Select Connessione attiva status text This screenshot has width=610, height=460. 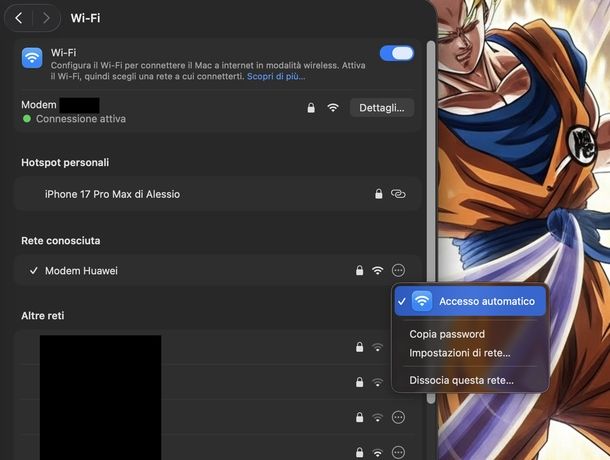pyautogui.click(x=81, y=119)
